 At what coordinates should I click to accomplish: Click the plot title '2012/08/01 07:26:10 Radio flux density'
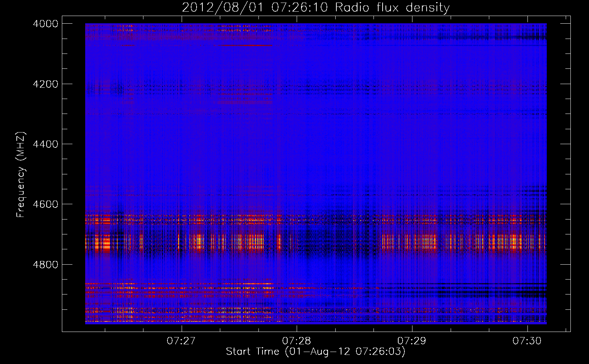[x=316, y=7]
